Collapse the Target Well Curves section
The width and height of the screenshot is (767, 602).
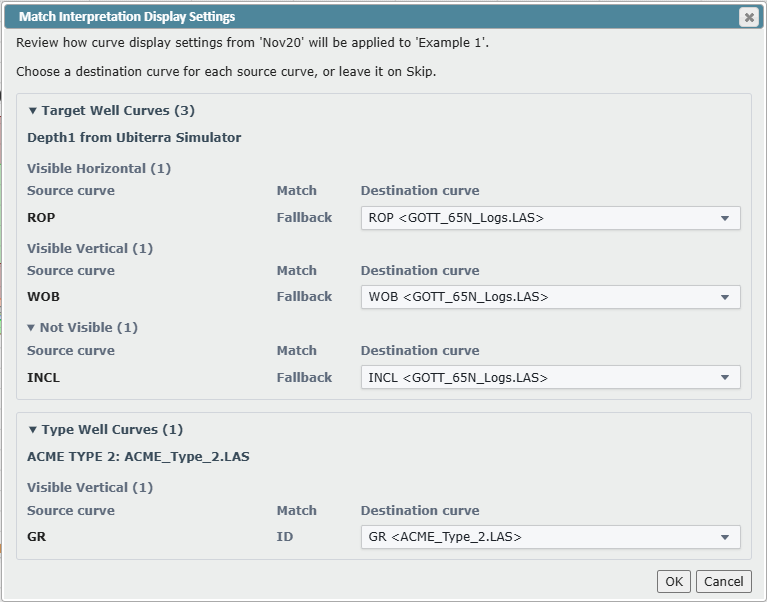click(x=33, y=111)
